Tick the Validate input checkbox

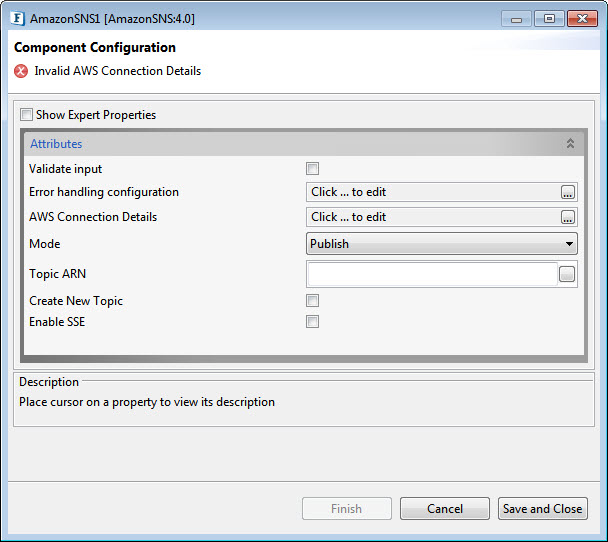pos(312,169)
